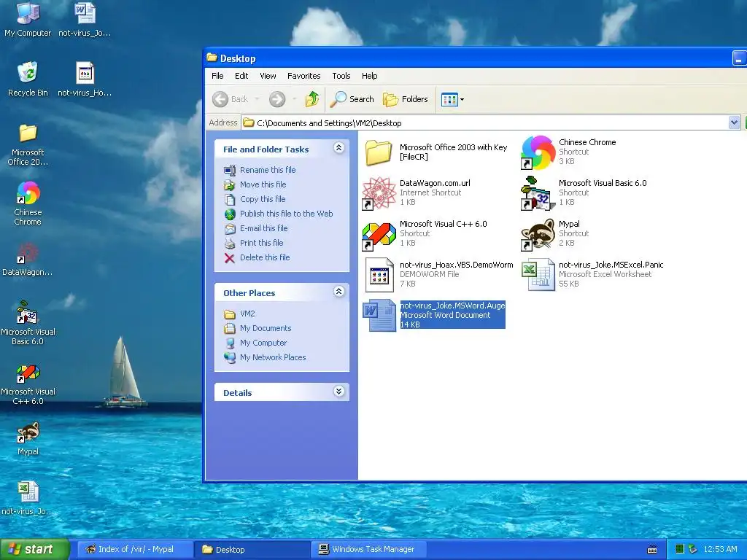Open the Forward history dropdown arrow

(295, 99)
